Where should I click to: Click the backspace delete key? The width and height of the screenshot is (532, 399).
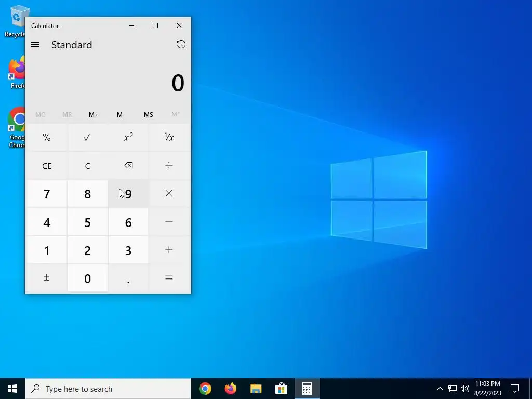pos(128,166)
